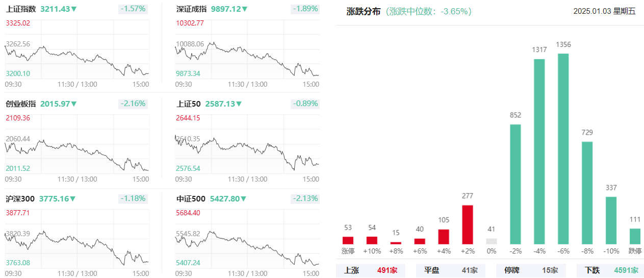This screenshot has width=644, height=278.
Task: Select the 下跌 4591家 summary box
Action: pos(610,270)
